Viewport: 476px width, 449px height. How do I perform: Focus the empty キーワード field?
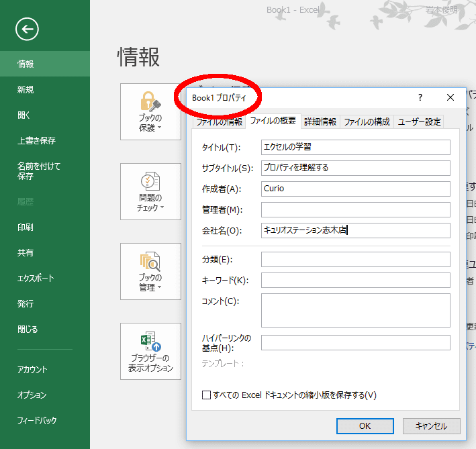coord(355,280)
